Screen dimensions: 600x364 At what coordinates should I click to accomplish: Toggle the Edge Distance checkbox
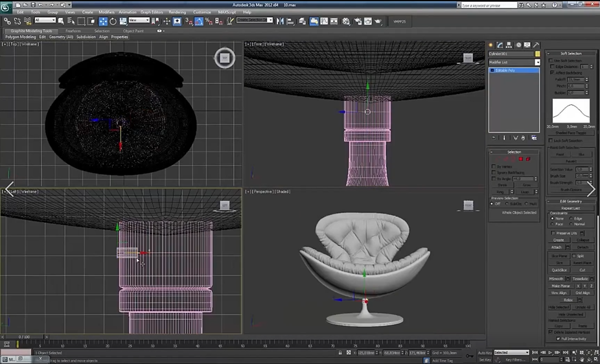click(552, 67)
